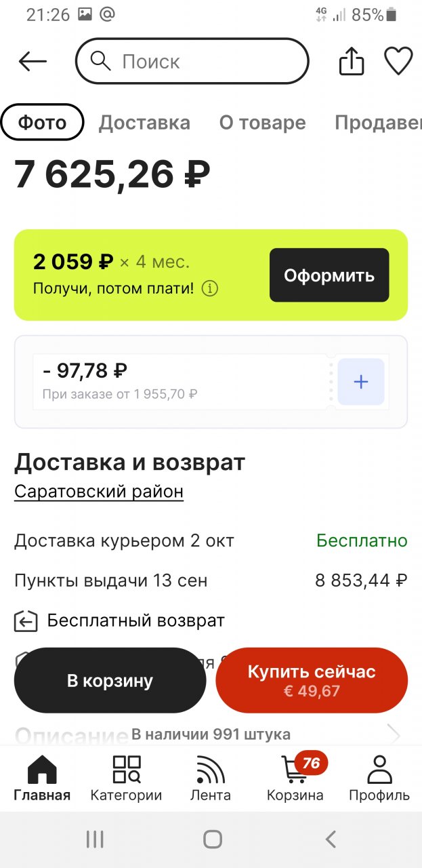Switch to the О товаре tab
Image resolution: width=422 pixels, height=868 pixels.
pos(262,123)
